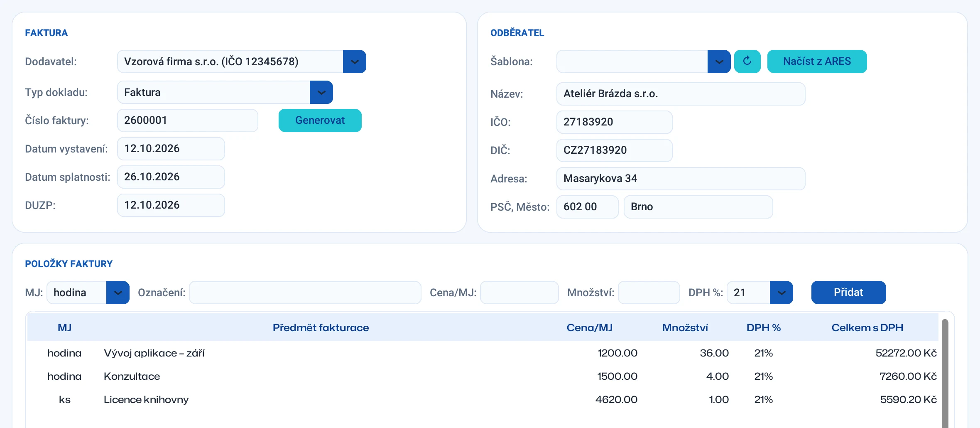Click the empty Označení input field
Screen dimensions: 980x428
tap(305, 293)
